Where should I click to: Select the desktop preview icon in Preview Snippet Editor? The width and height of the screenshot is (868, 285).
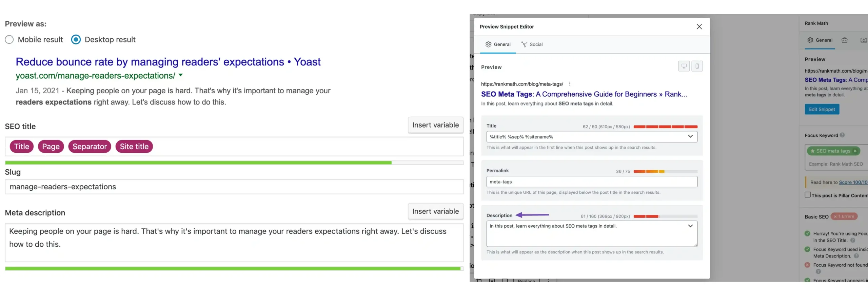[x=684, y=66]
